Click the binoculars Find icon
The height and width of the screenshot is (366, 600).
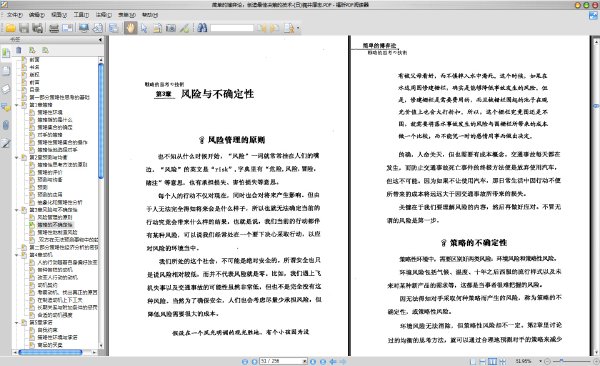click(x=202, y=28)
